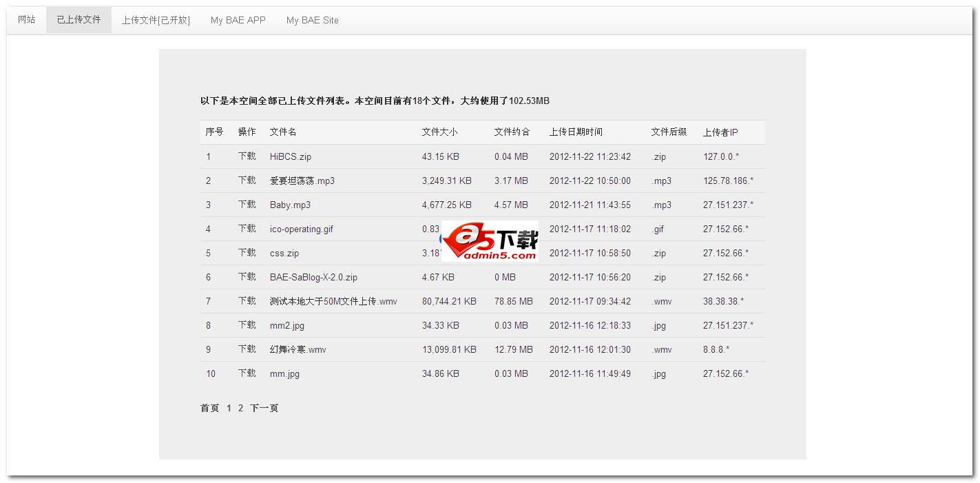Switch to 上传文件[已开放] tab

point(156,20)
